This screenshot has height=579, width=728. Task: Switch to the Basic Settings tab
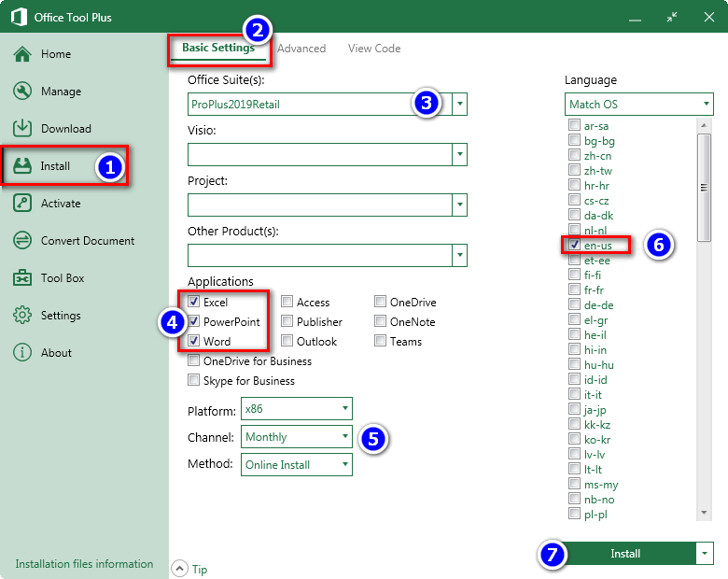pos(218,48)
